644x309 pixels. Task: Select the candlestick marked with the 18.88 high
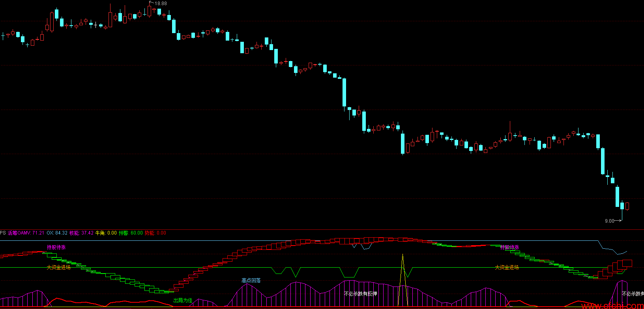point(149,10)
